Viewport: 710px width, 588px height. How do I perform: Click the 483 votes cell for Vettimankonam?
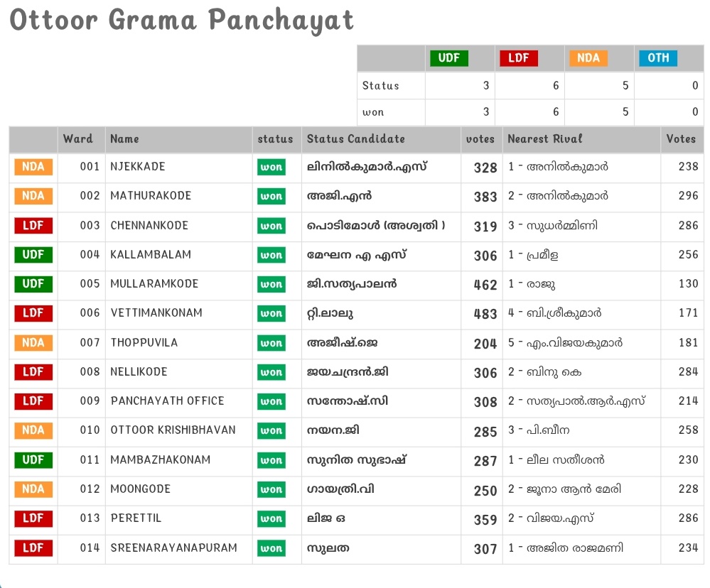point(485,314)
